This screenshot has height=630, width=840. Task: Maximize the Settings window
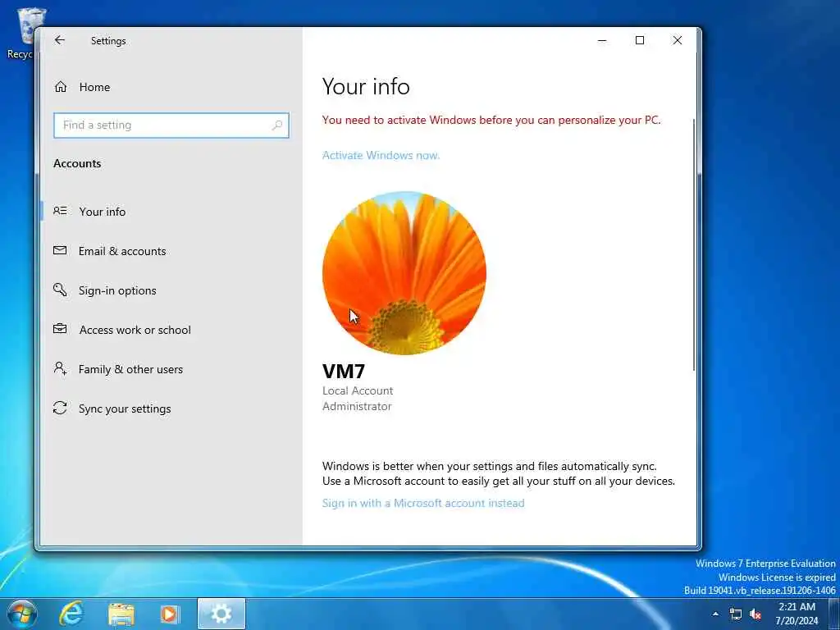pyautogui.click(x=640, y=40)
